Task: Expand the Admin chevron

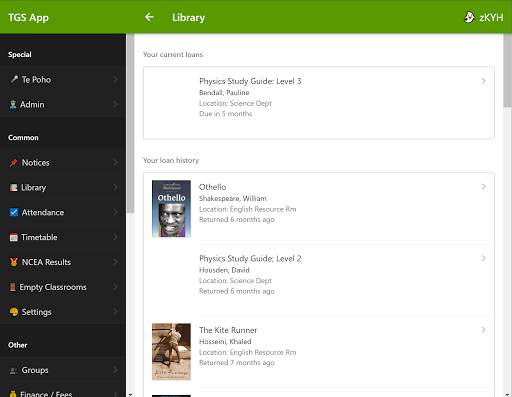Action: (x=116, y=104)
